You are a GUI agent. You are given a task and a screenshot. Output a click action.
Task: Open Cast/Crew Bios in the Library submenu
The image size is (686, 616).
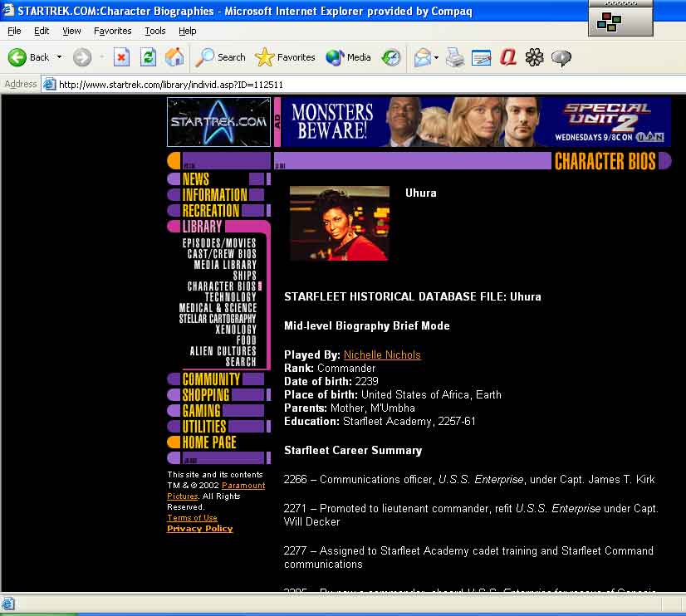coord(222,254)
